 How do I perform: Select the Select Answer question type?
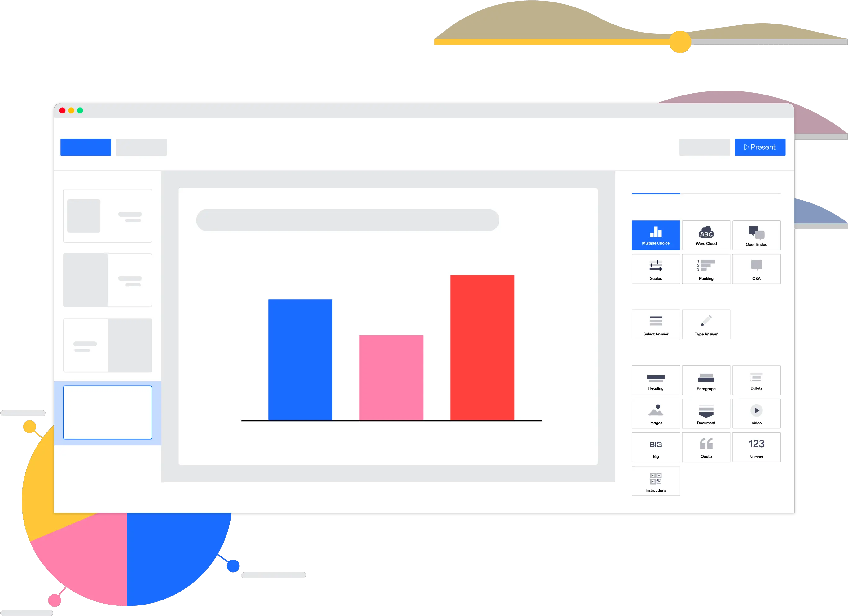pos(657,325)
